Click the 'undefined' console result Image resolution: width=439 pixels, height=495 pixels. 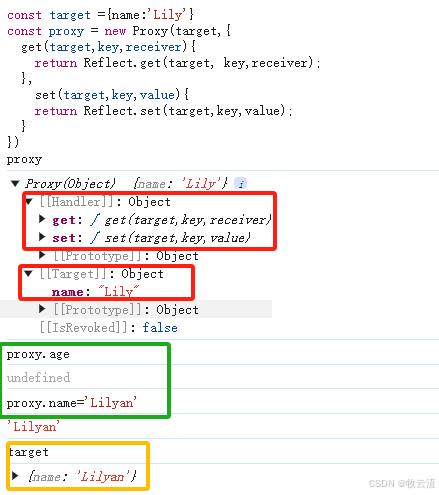click(x=38, y=378)
